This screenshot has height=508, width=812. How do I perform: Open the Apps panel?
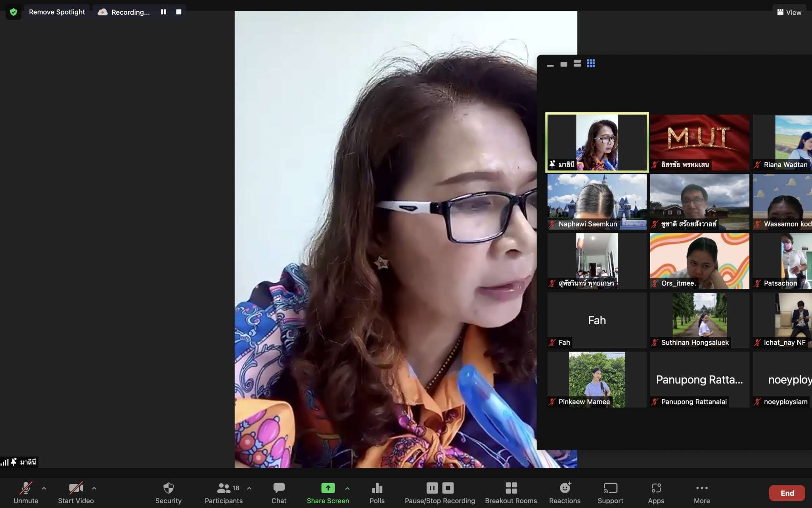[656, 493]
